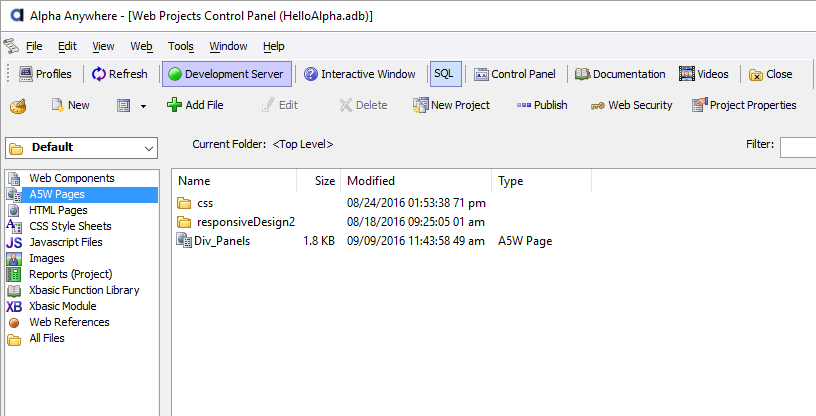Open the view options dropdown arrow

143,106
